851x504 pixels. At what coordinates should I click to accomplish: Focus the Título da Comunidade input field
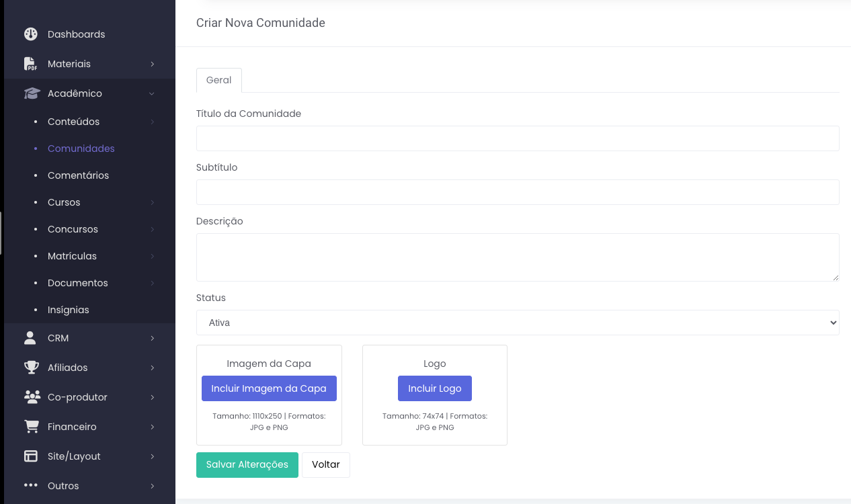click(518, 138)
